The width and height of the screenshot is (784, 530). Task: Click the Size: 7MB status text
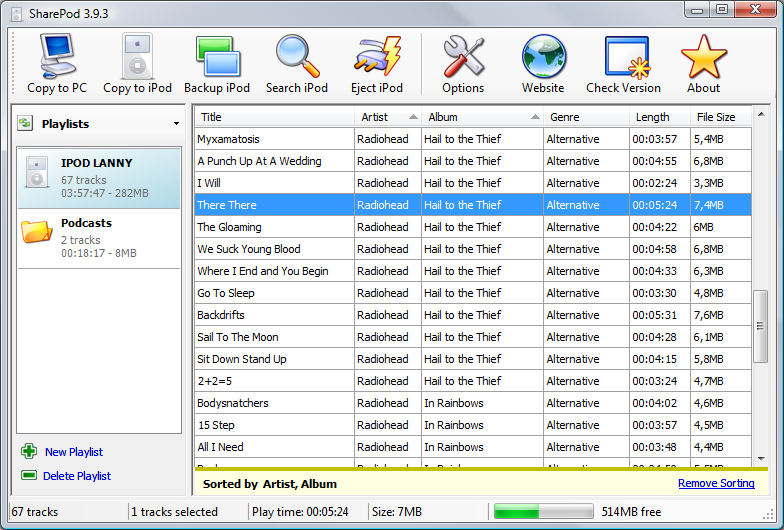[x=396, y=512]
